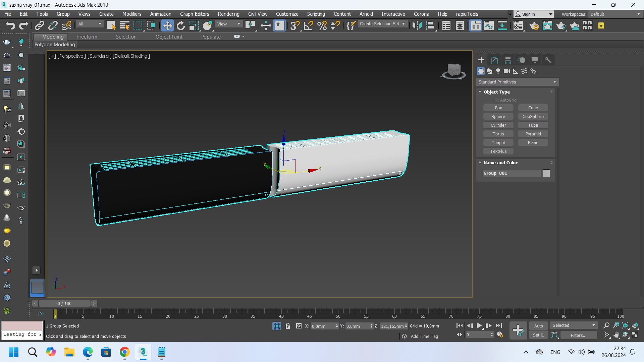Click the Play Animation button
The width and height of the screenshot is (644, 362).
(x=479, y=325)
